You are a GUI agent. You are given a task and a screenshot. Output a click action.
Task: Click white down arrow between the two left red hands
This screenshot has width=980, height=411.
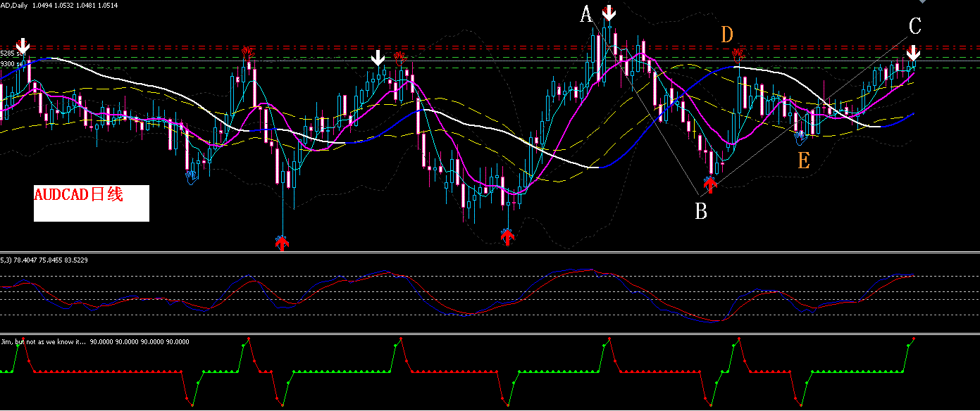pos(378,58)
